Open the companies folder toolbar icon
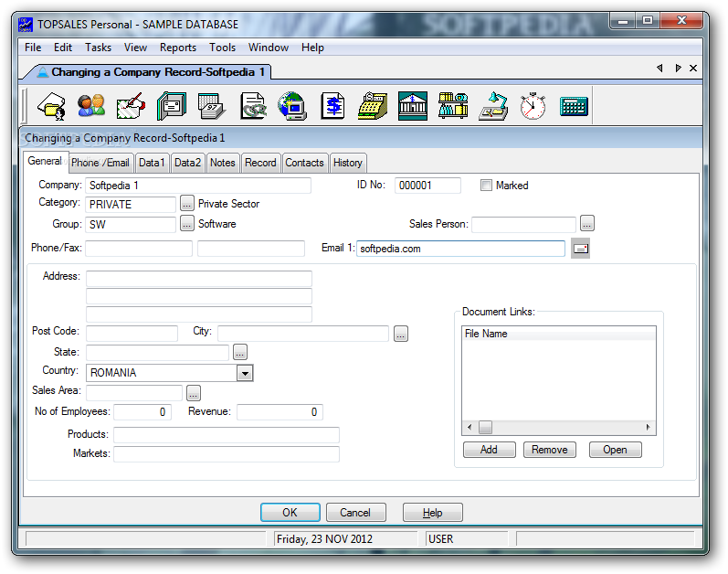Image resolution: width=728 pixels, height=574 pixels. [x=51, y=106]
